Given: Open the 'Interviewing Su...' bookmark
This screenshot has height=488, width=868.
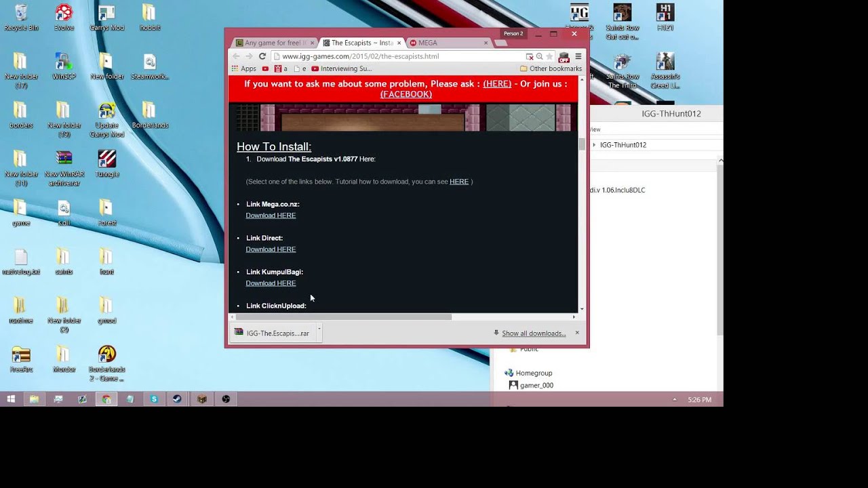Looking at the screenshot, I should tap(342, 68).
